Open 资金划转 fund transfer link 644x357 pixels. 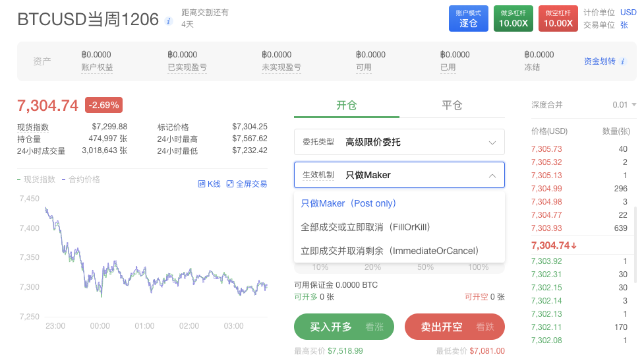[x=600, y=61]
